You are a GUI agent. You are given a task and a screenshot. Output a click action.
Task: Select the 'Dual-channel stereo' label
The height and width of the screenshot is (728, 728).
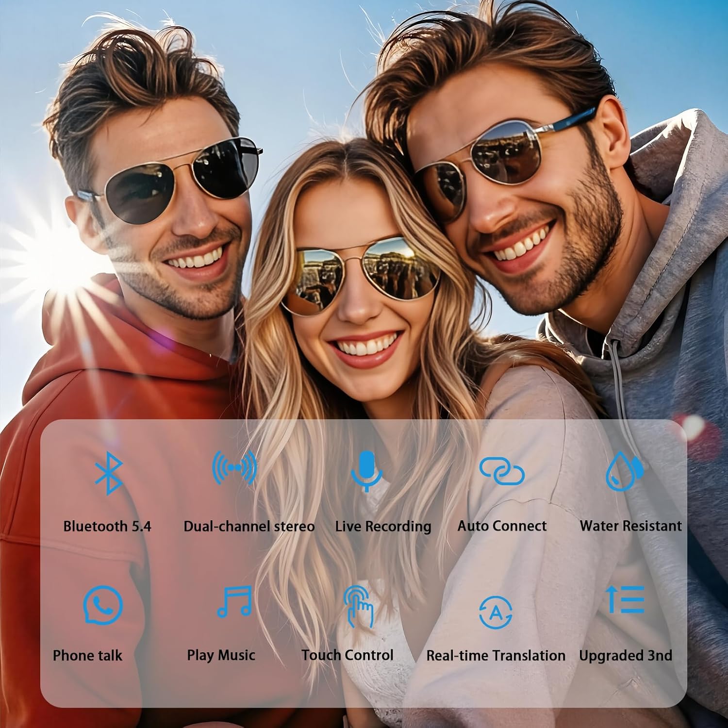(x=249, y=526)
